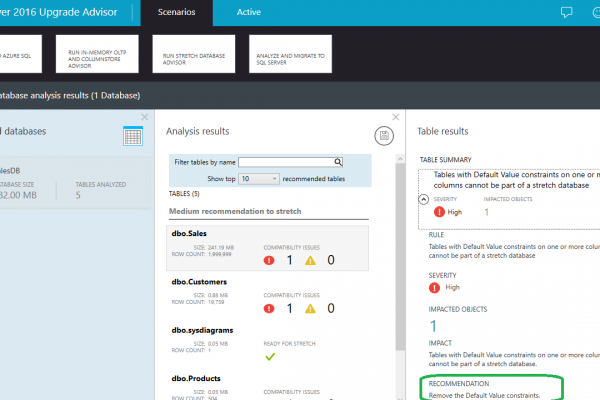Screen dimensions: 600x400
Task: Click the Azure SQL scenario tile
Action: 21,54
